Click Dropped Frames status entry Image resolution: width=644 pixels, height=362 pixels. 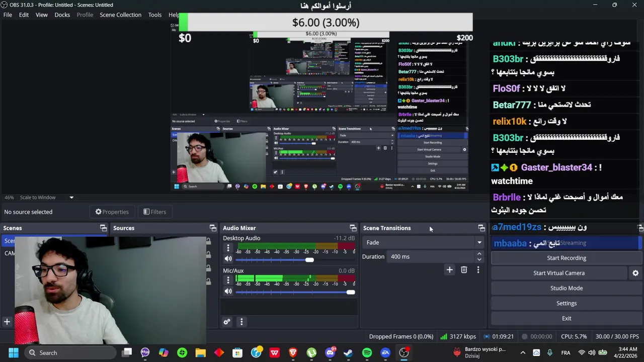(x=401, y=336)
